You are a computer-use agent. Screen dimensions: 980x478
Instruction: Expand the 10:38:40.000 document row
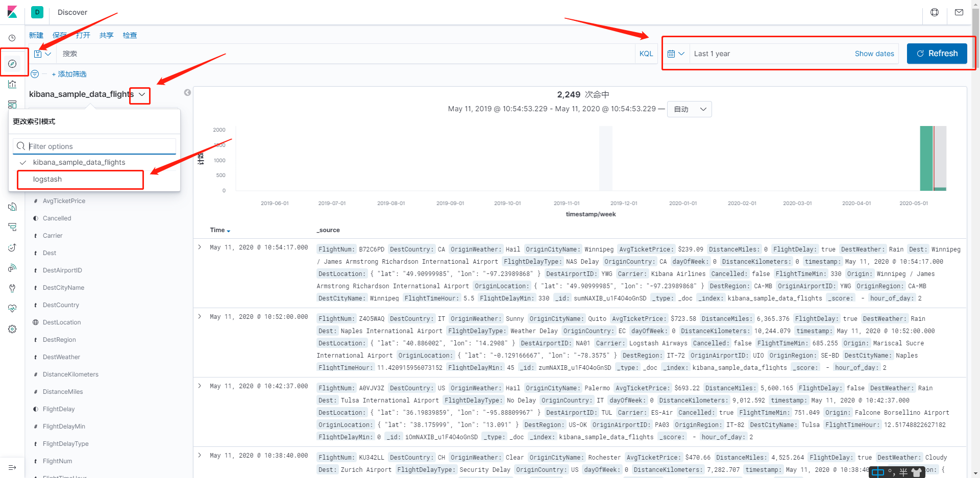(x=200, y=456)
